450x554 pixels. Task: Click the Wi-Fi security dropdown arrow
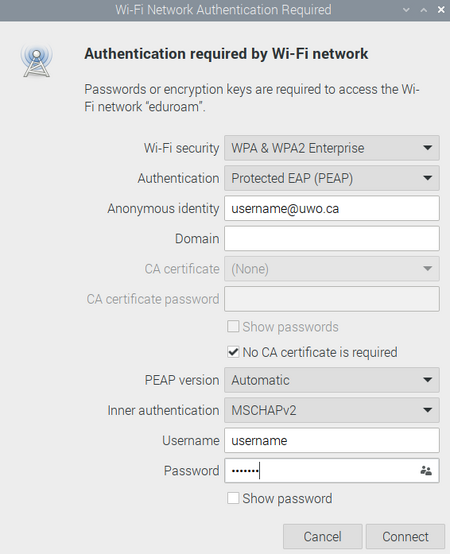(x=428, y=148)
